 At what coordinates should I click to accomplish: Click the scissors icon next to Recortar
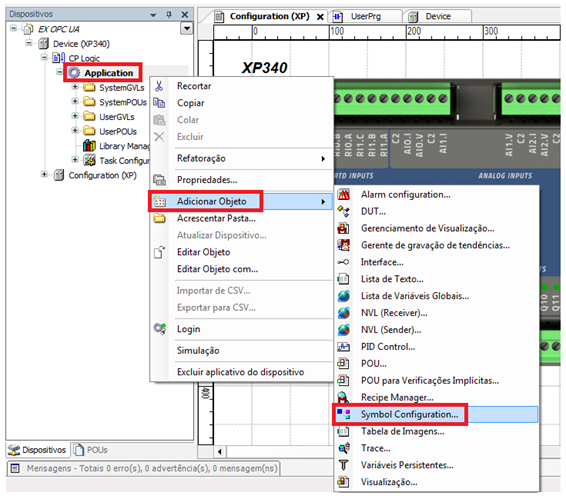click(159, 86)
